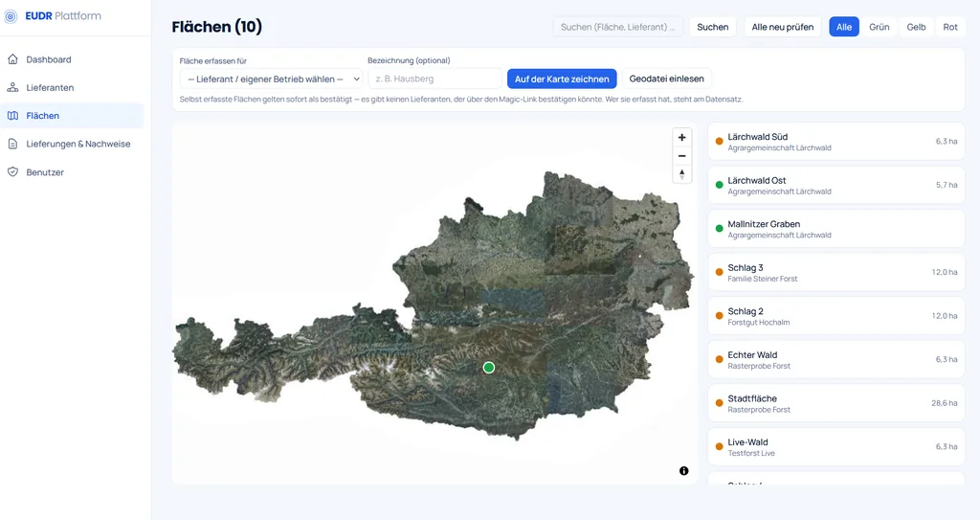This screenshot has height=520, width=980.
Task: Select the Stadtfläche entry
Action: pyautogui.click(x=836, y=403)
